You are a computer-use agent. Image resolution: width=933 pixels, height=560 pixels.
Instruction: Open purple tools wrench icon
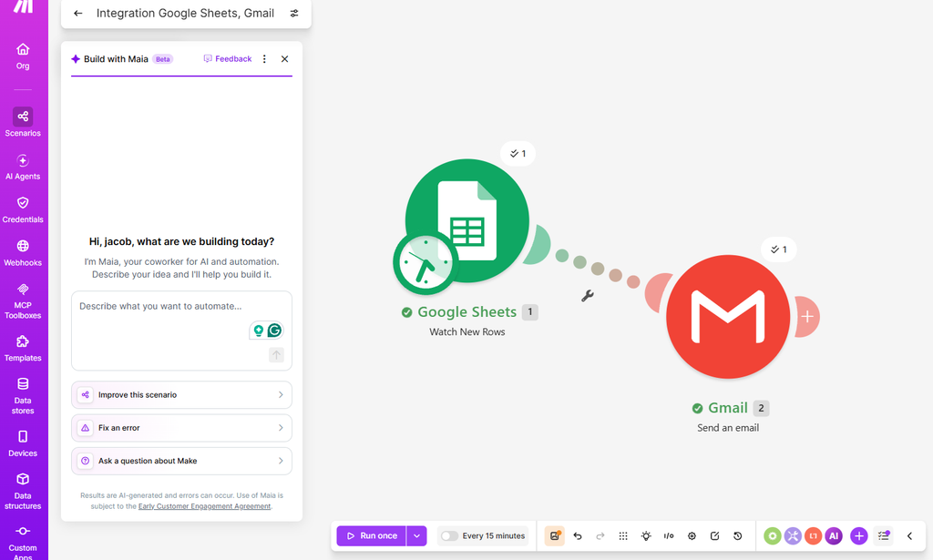(x=793, y=535)
